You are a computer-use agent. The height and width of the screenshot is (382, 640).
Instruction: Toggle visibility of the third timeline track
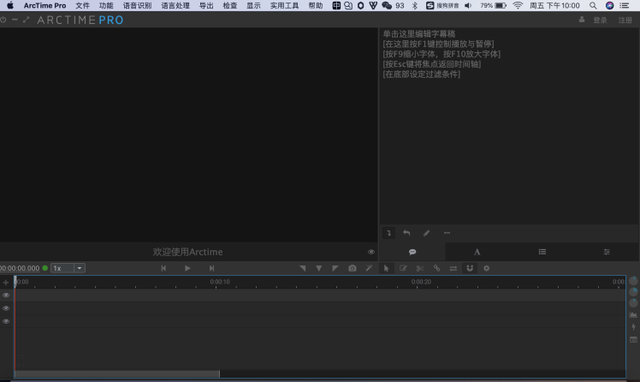pyautogui.click(x=6, y=321)
